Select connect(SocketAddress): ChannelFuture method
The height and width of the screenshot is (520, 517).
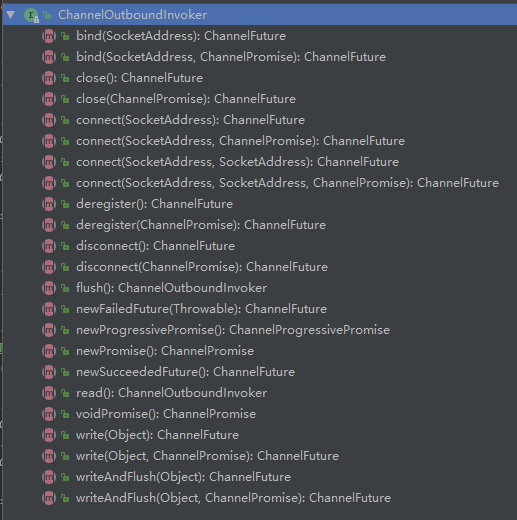[x=190, y=120]
